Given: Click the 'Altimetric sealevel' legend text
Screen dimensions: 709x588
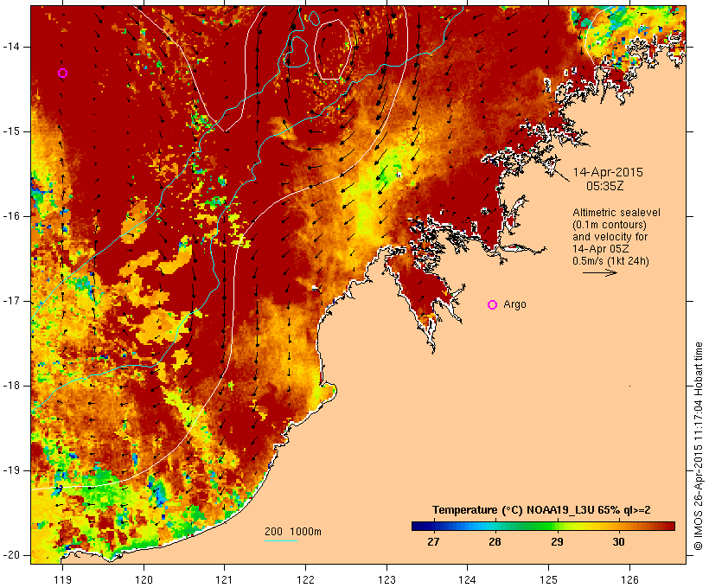Looking at the screenshot, I should coord(616,212).
